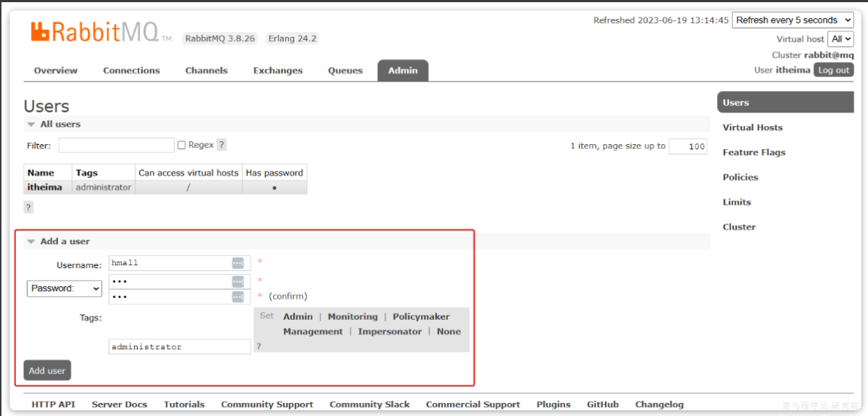Click the tags field containing administrator
This screenshot has width=868, height=416.
[179, 347]
